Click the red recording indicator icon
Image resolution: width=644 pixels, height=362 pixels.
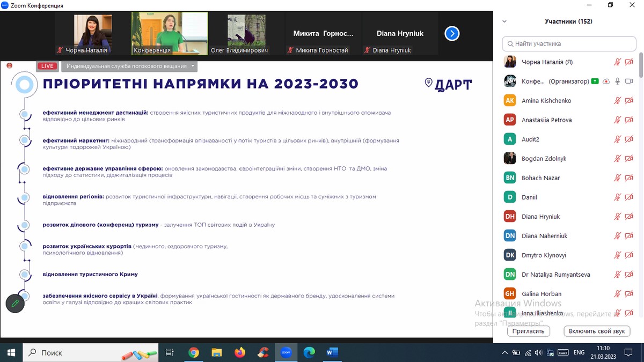pyautogui.click(x=9, y=65)
